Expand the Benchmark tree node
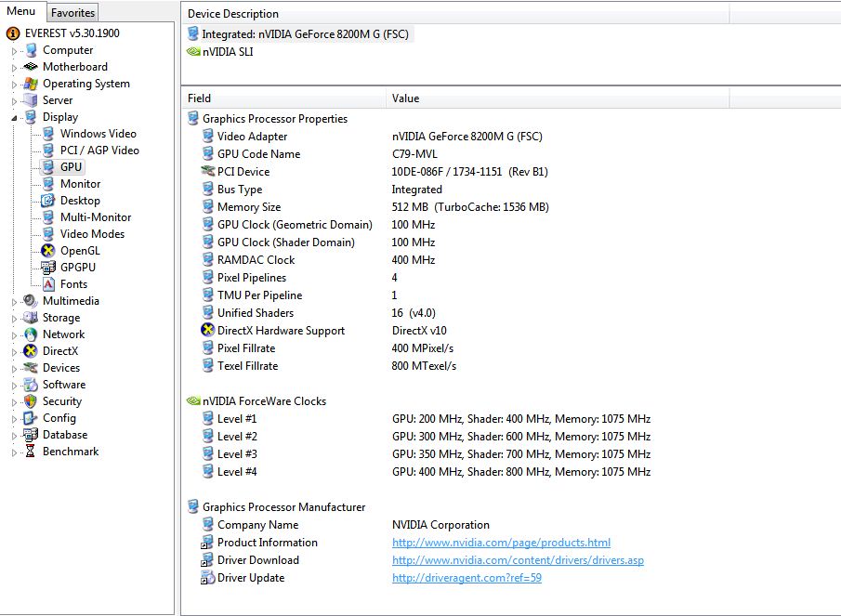Viewport: 841px width, 616px height. tap(15, 453)
